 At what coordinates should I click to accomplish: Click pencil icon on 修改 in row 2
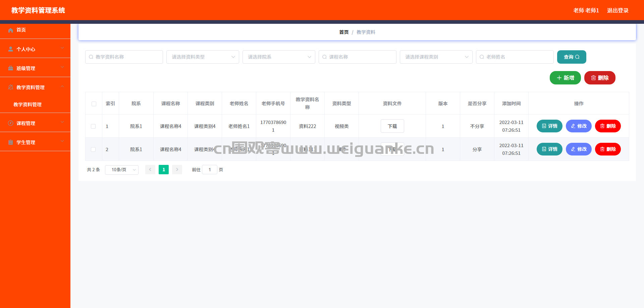(x=573, y=149)
